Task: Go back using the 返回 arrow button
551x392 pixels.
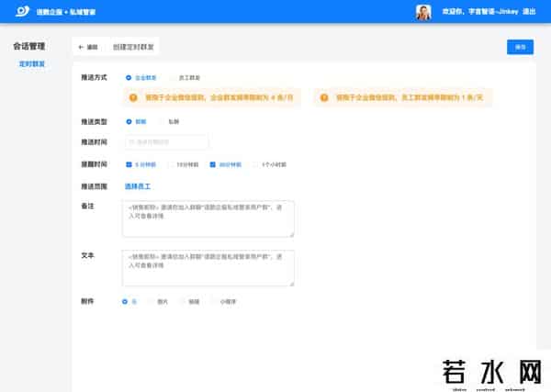Action: coord(88,47)
